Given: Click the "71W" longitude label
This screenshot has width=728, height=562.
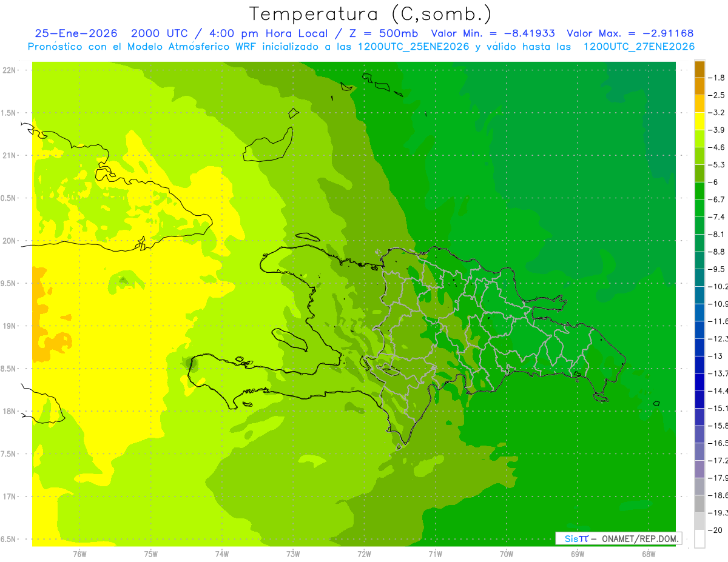Looking at the screenshot, I should (x=435, y=554).
